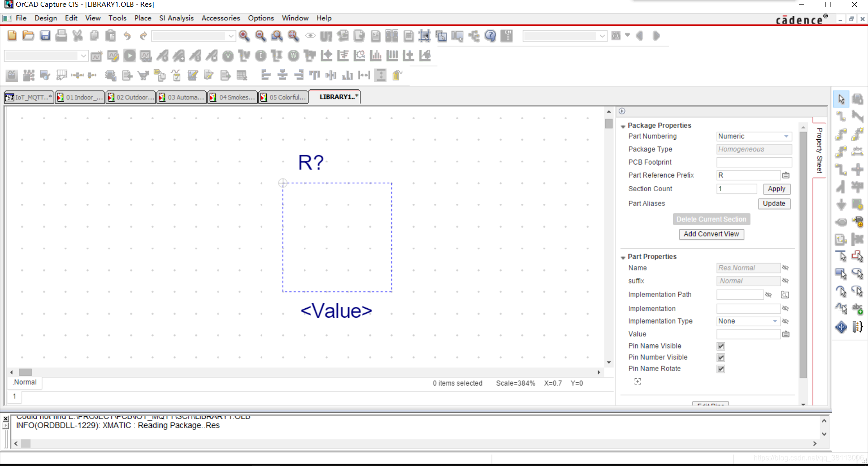Uncheck Pin Number Visible checkbox
The height and width of the screenshot is (466, 868).
[721, 358]
